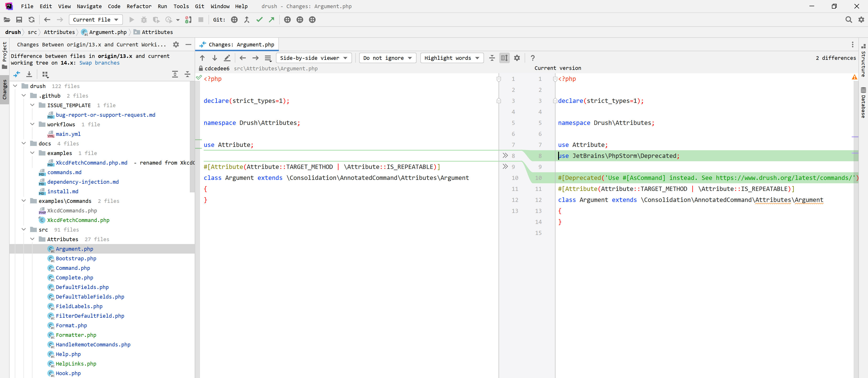Viewport: 868px width, 378px height.
Task: Click the warning triangle inspection indicator
Action: (854, 78)
